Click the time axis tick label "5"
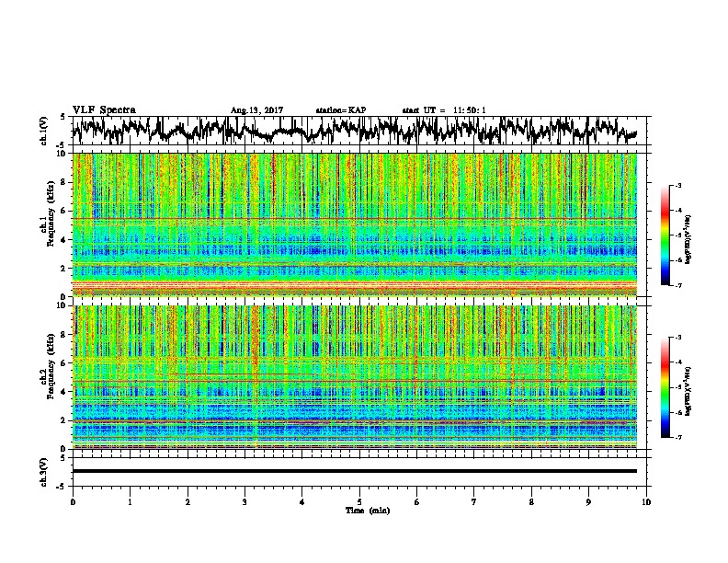 pyautogui.click(x=359, y=502)
